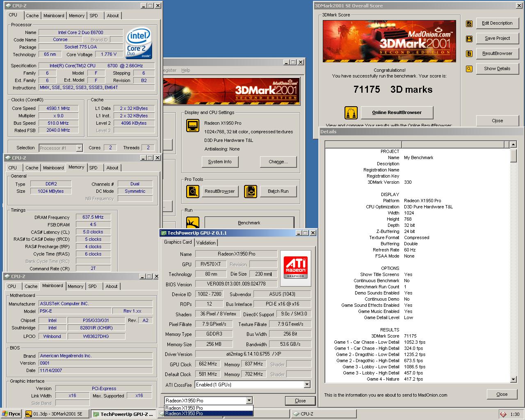Click the BIOS date 11/14/2007 field
The image size is (525, 420).
pos(96,370)
